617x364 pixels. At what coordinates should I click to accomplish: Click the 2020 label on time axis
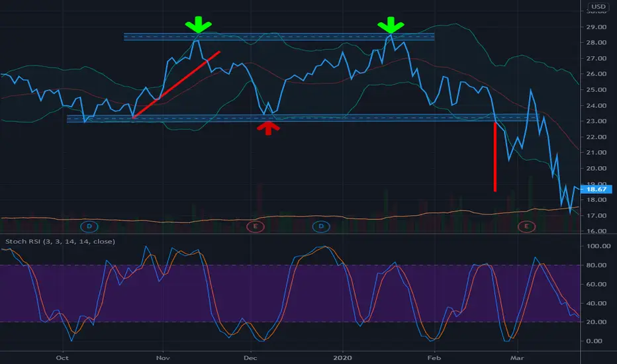click(x=342, y=357)
